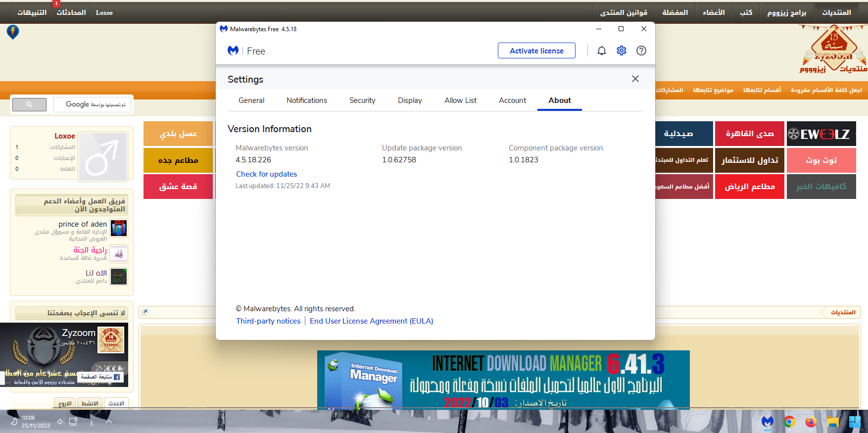This screenshot has width=868, height=433.
Task: Open the network tray icon
Action: point(73,422)
